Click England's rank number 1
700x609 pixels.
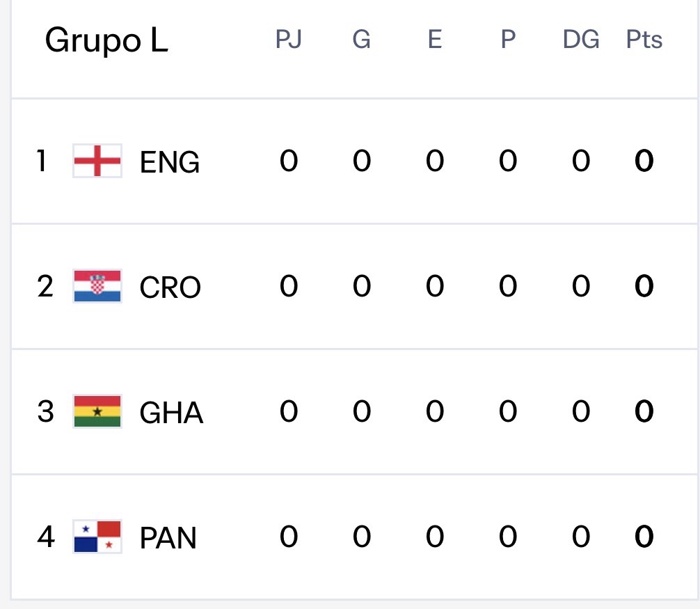click(42, 161)
